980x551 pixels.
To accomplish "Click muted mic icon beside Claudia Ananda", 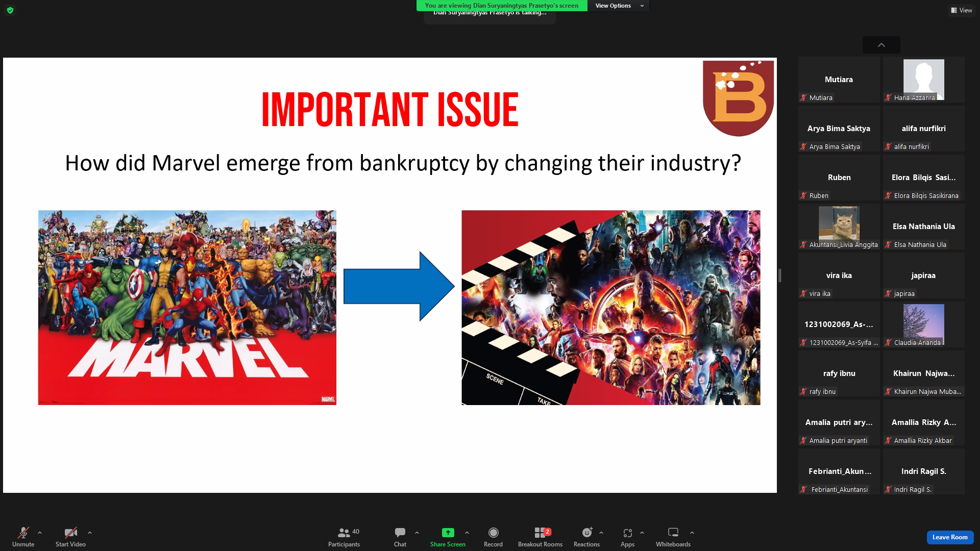I will (x=888, y=342).
